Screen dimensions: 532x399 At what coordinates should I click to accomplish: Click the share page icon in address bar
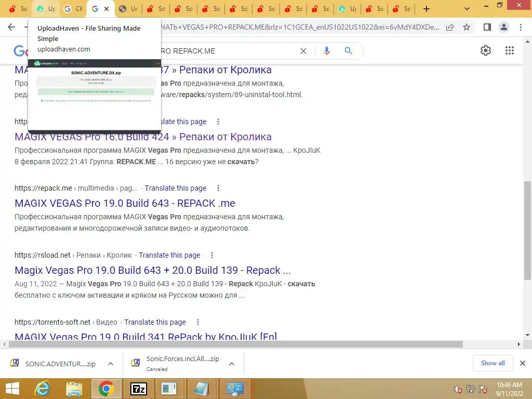click(450, 27)
